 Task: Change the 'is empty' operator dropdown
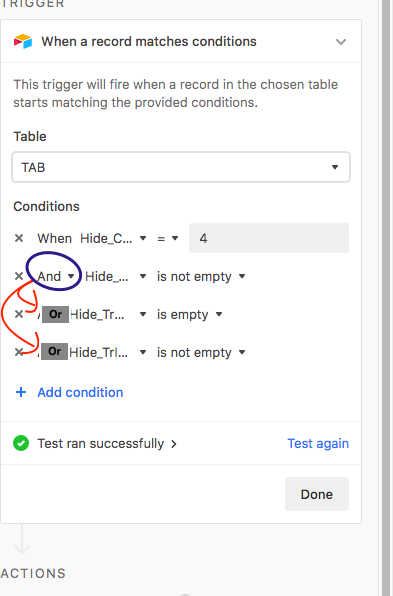tap(189, 314)
